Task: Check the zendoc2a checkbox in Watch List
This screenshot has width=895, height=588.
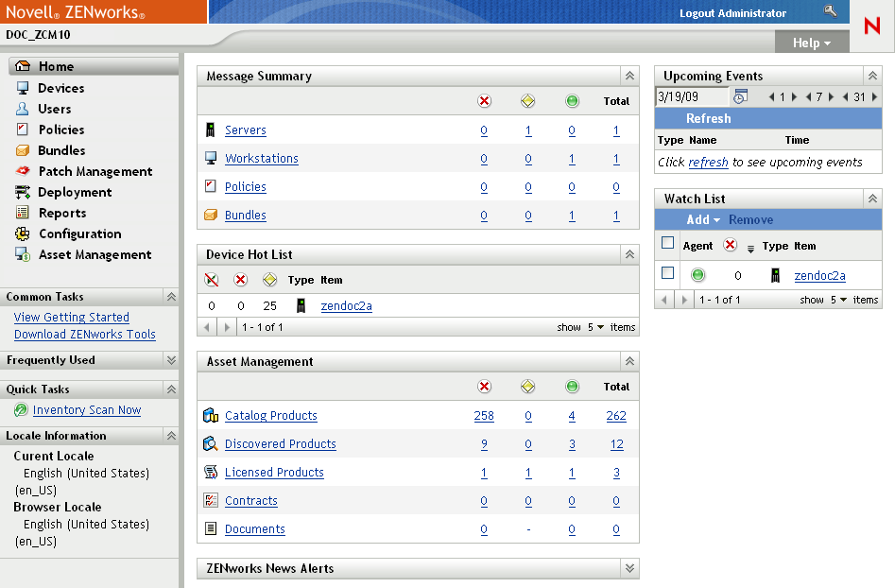Action: [667, 273]
